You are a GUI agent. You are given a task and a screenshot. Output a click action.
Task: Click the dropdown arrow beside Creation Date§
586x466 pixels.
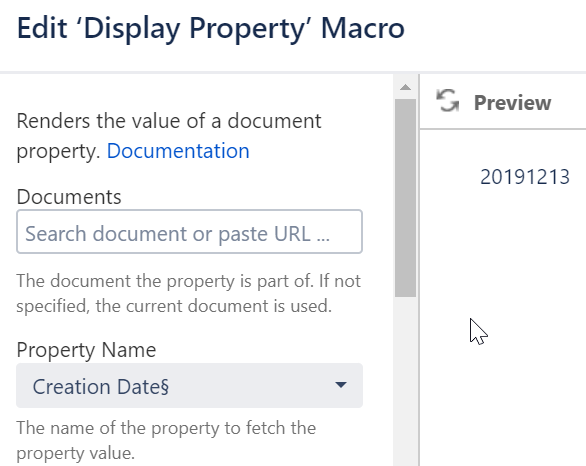pyautogui.click(x=341, y=385)
